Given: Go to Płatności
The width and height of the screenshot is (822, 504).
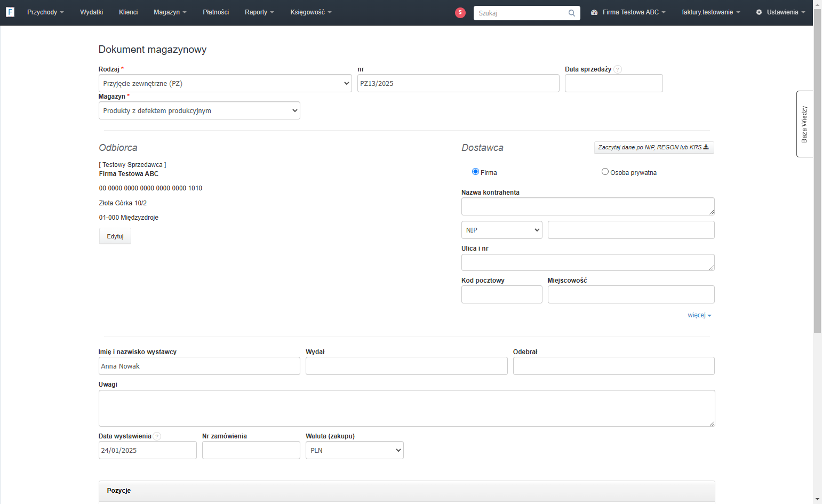Looking at the screenshot, I should click(216, 12).
